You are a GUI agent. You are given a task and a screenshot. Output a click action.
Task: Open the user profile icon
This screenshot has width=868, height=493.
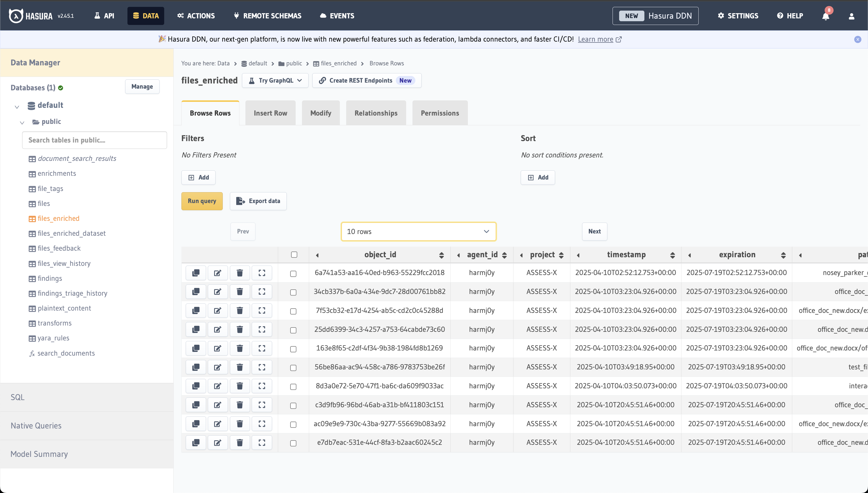pos(851,16)
